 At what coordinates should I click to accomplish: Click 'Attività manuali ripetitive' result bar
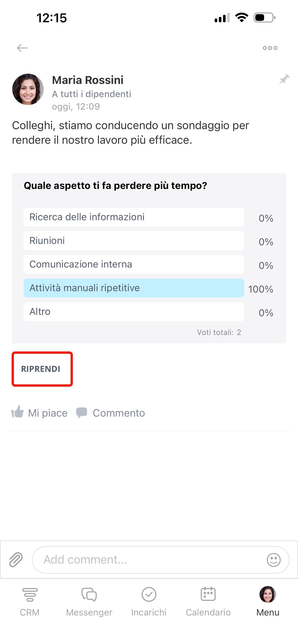tap(134, 288)
